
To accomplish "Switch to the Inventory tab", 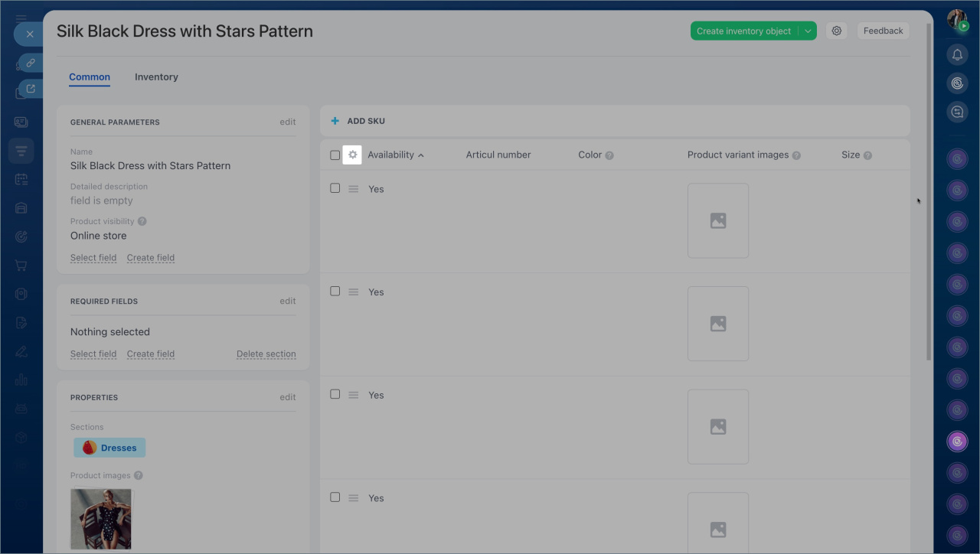I will point(156,77).
